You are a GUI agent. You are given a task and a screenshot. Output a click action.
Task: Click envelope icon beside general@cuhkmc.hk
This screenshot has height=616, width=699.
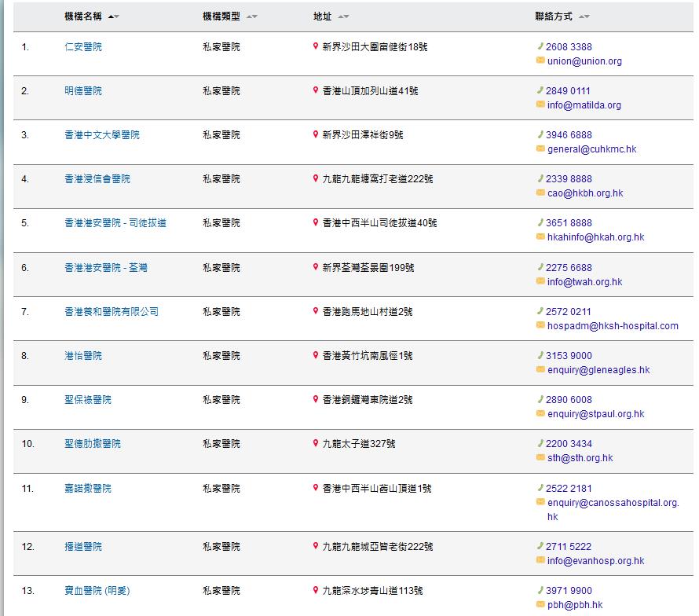540,148
